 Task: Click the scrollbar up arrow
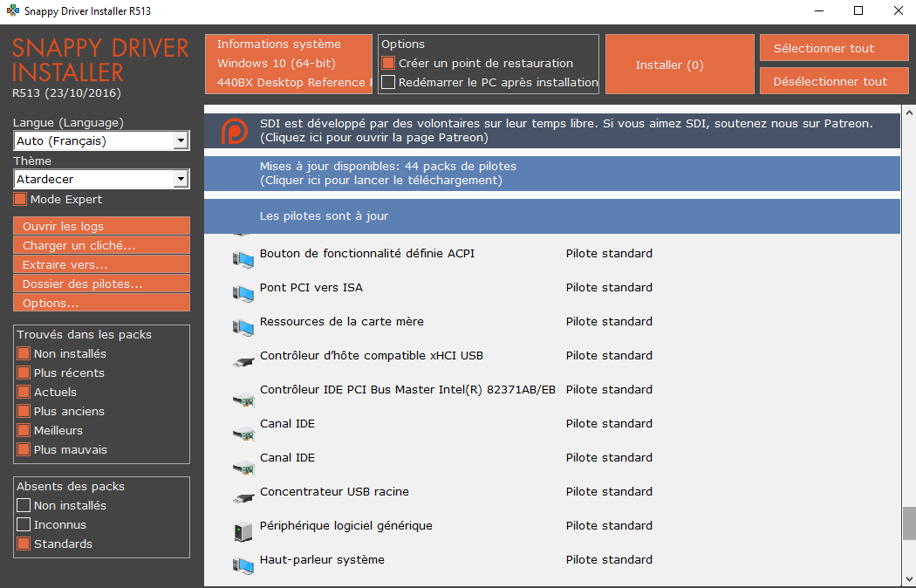(908, 113)
